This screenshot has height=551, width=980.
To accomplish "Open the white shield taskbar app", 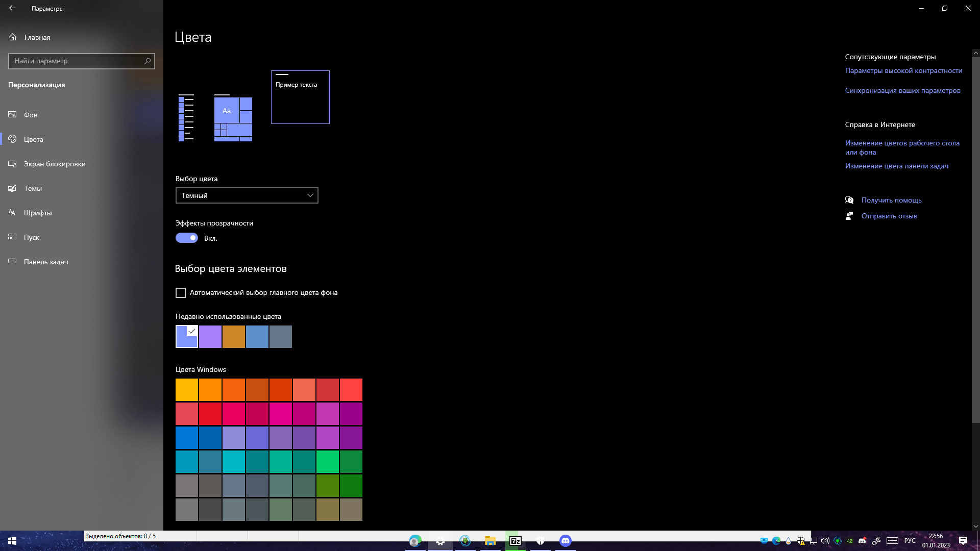I will (x=540, y=541).
